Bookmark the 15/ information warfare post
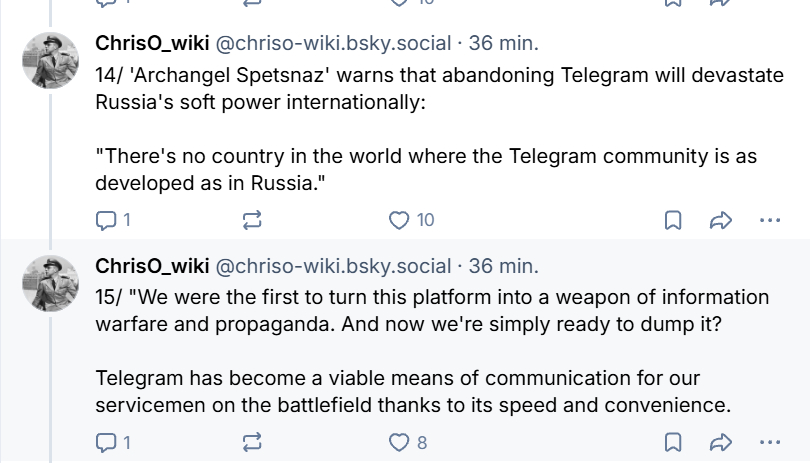This screenshot has height=463, width=810. coord(673,442)
